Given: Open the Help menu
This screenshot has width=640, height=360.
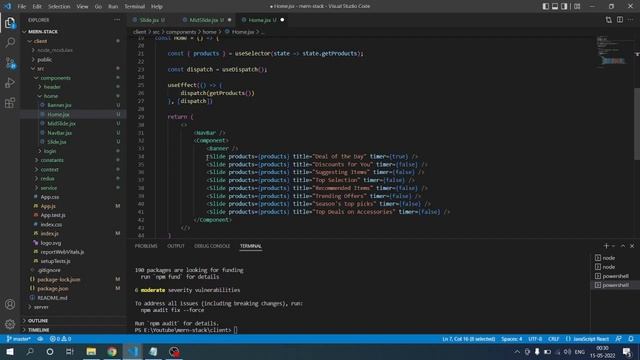Looking at the screenshot, I should (x=157, y=7).
